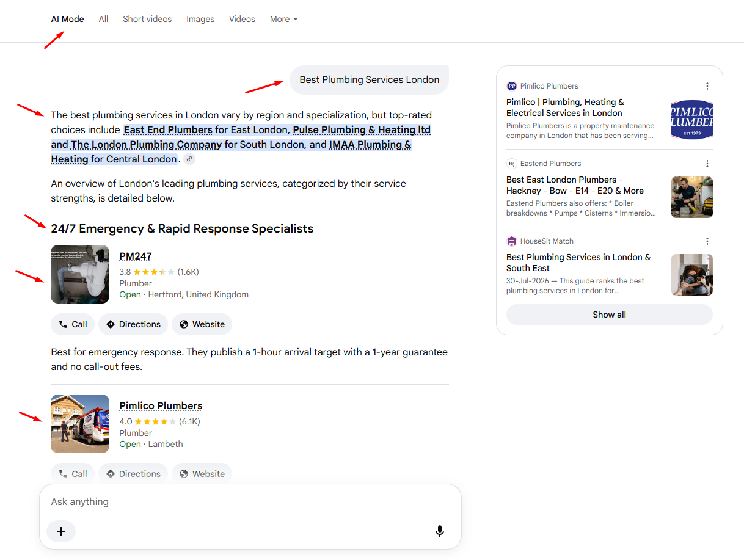Visit the PM247 Website
744x560 pixels.
point(202,324)
